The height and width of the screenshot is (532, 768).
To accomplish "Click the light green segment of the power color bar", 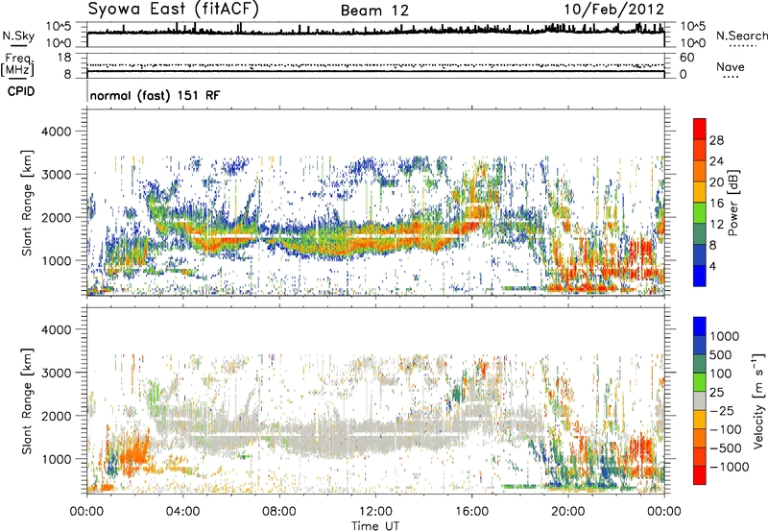I will (700, 213).
